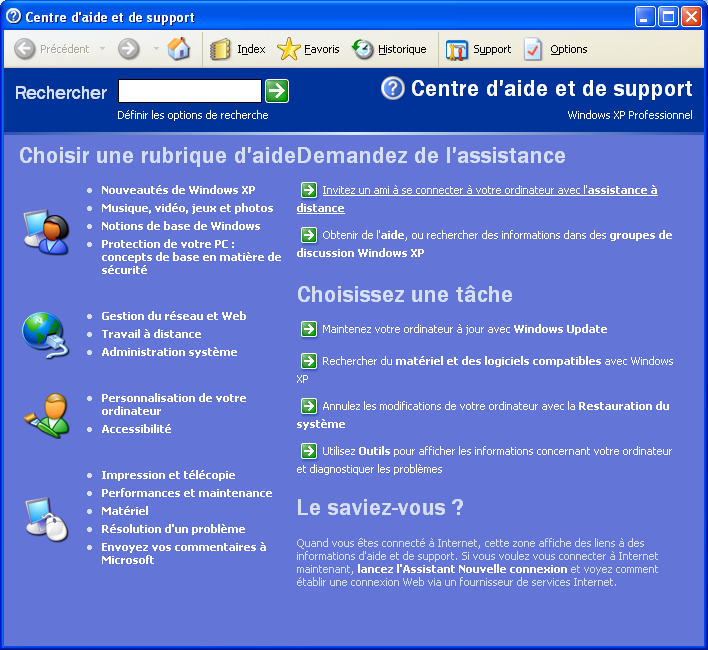Screen dimensions: 708x650
Task: Minimize the Centre d'aide window
Action: click(644, 17)
